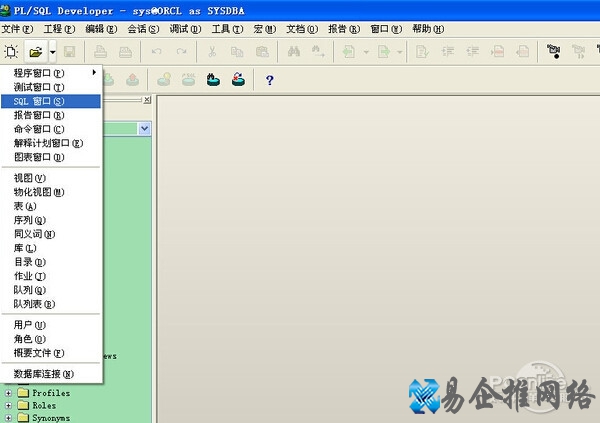This screenshot has height=423, width=600.
Task: Click the Comment selection icon
Action: pos(497,51)
